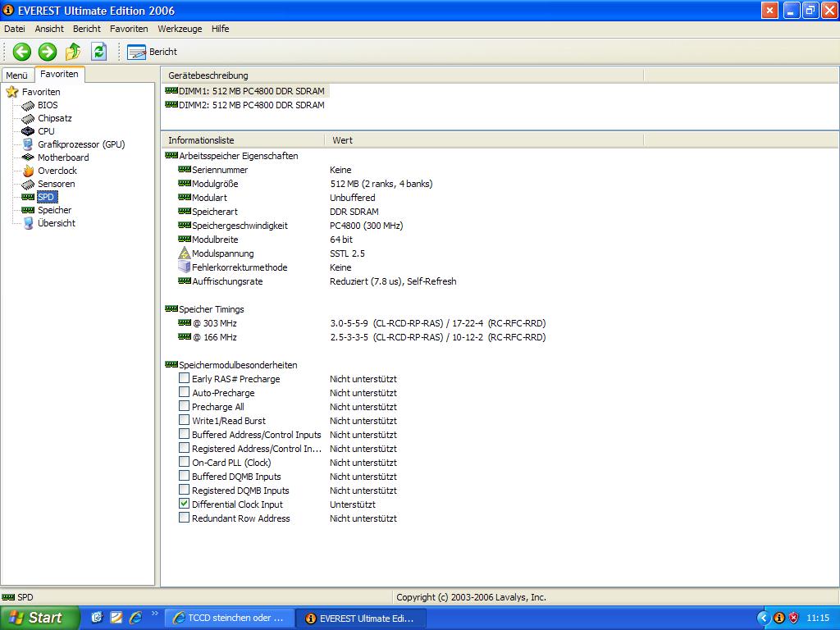Toggle the Write1/Read Burst checkbox
Viewport: 840px width, 630px height.
point(184,420)
